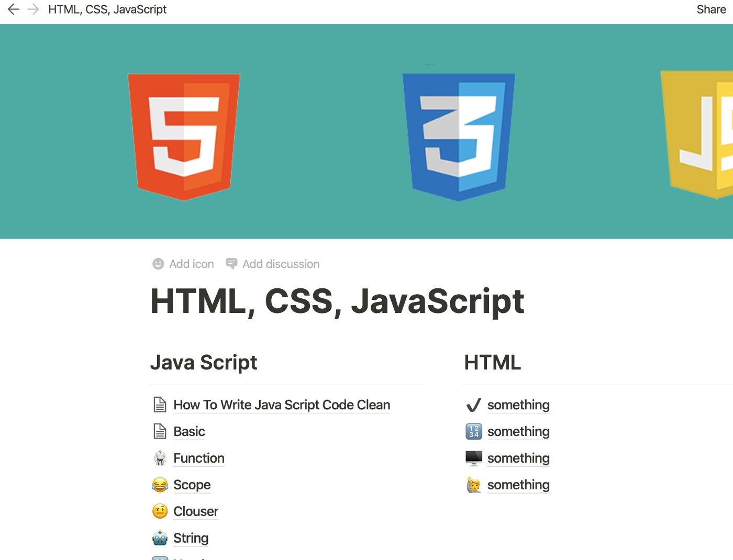Click Add discussion
The width and height of the screenshot is (733, 560).
[273, 264]
